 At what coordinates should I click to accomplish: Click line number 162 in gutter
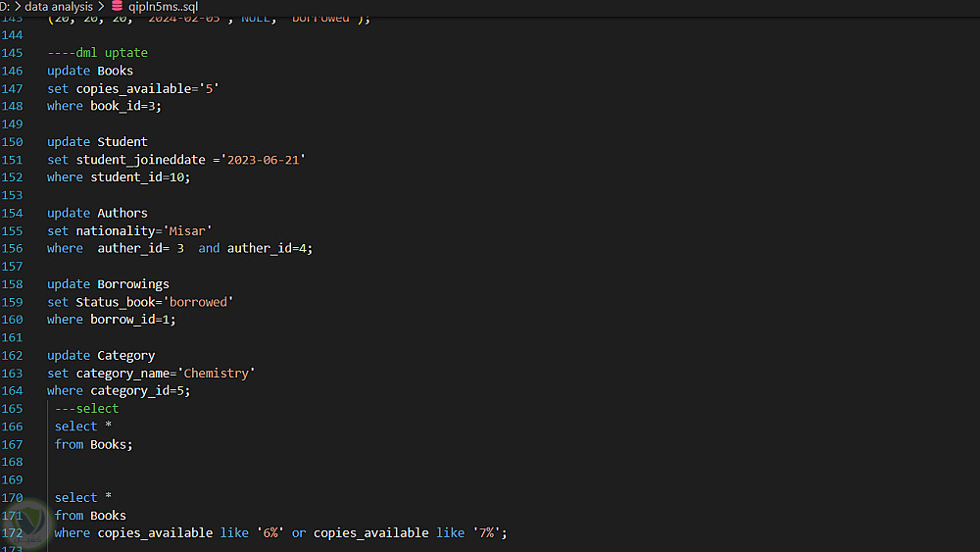click(x=12, y=355)
